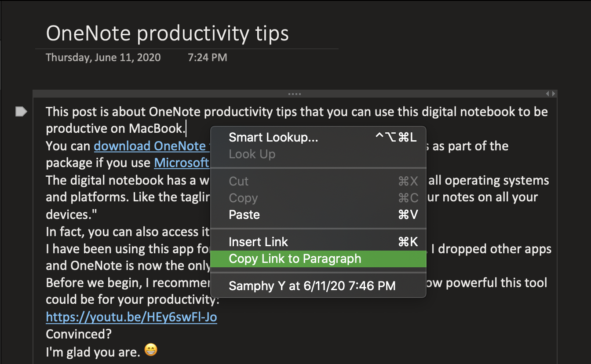This screenshot has width=591, height=364.
Task: Click the page title OneNote productivity tips
Action: pos(167,33)
